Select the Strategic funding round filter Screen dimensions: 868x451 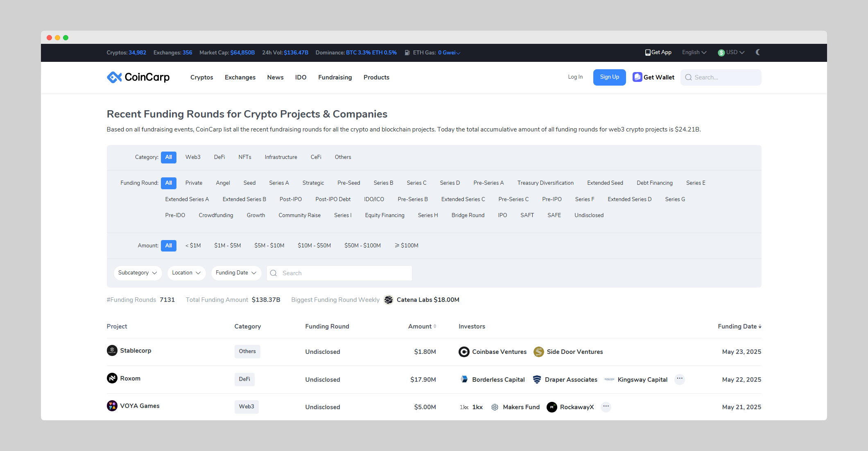click(313, 183)
